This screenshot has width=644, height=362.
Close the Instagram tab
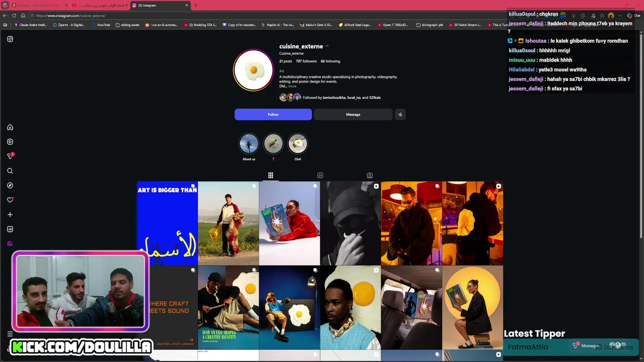tap(187, 5)
